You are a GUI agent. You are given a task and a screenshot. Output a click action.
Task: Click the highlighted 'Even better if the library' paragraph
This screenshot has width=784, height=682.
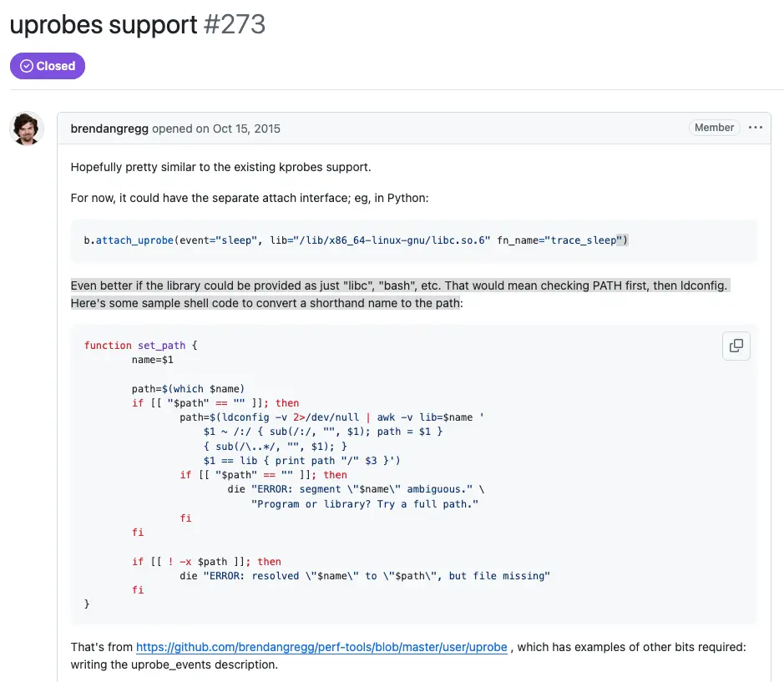[x=400, y=294]
